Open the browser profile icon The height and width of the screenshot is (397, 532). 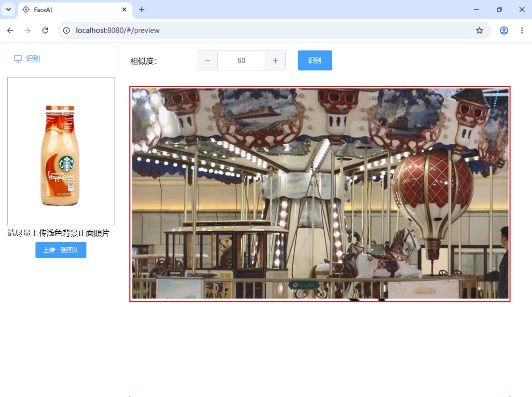pyautogui.click(x=504, y=30)
